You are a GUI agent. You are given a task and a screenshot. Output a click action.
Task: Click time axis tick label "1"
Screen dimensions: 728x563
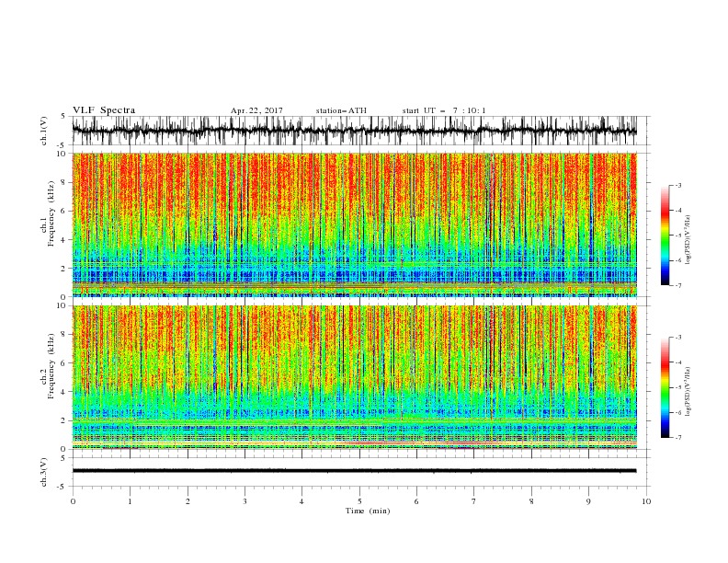point(130,501)
